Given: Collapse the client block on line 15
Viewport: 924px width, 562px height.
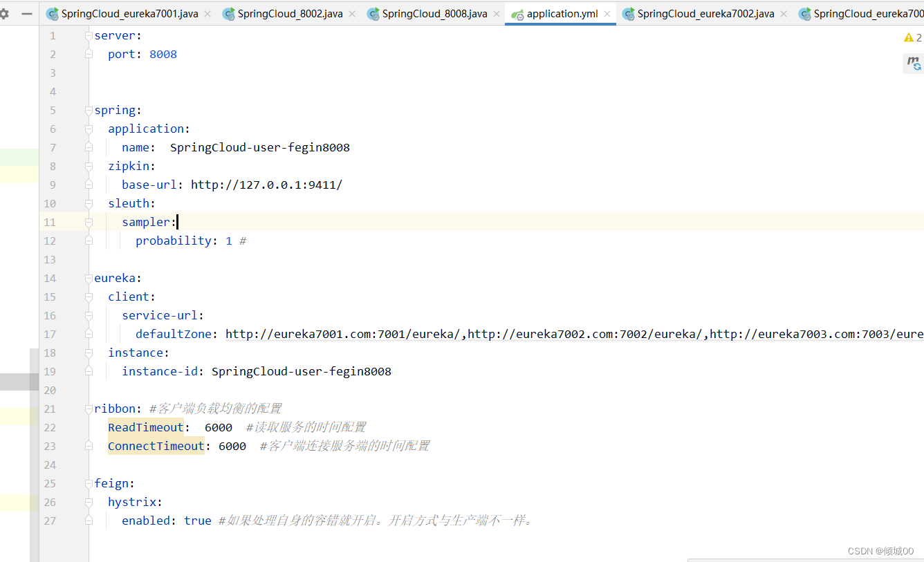Looking at the screenshot, I should coord(89,297).
